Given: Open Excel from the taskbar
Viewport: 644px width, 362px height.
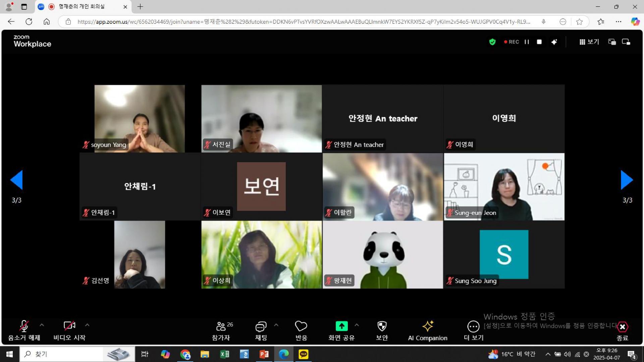Looking at the screenshot, I should (x=224, y=354).
